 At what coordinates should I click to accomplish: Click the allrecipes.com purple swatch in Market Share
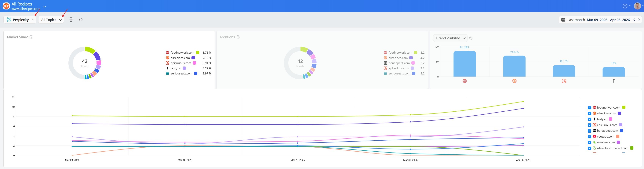193,58
